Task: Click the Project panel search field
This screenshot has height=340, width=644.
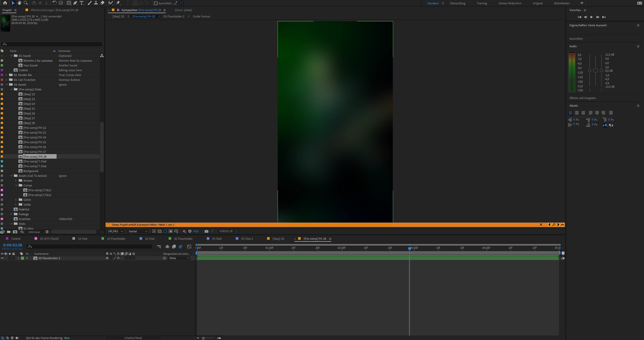Action: coord(52,44)
